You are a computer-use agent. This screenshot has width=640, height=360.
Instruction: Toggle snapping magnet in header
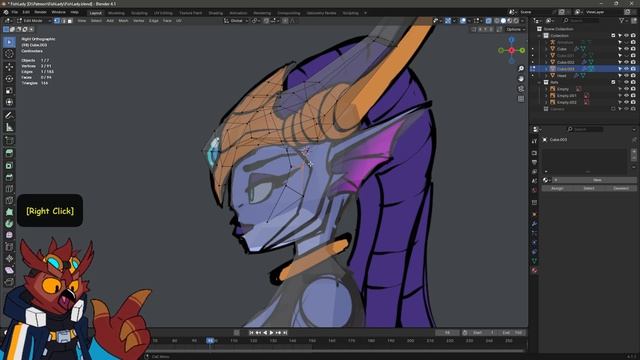266,20
